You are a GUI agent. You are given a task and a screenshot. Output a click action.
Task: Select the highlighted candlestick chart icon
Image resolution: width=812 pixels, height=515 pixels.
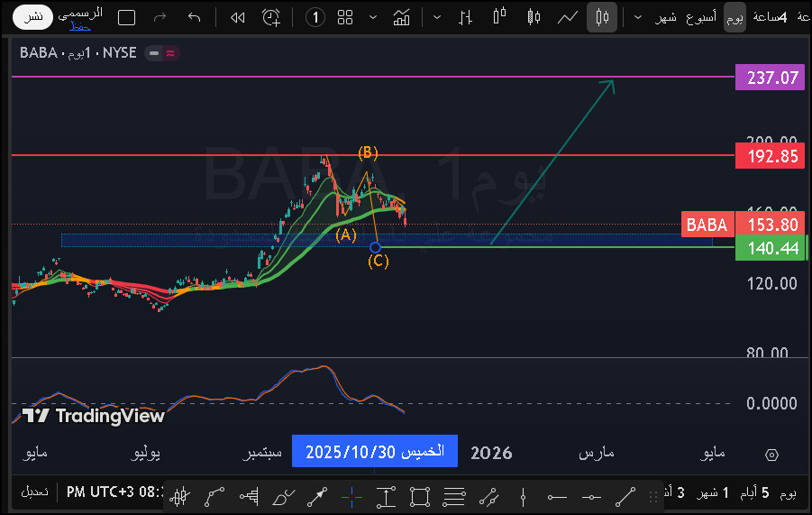click(x=602, y=18)
